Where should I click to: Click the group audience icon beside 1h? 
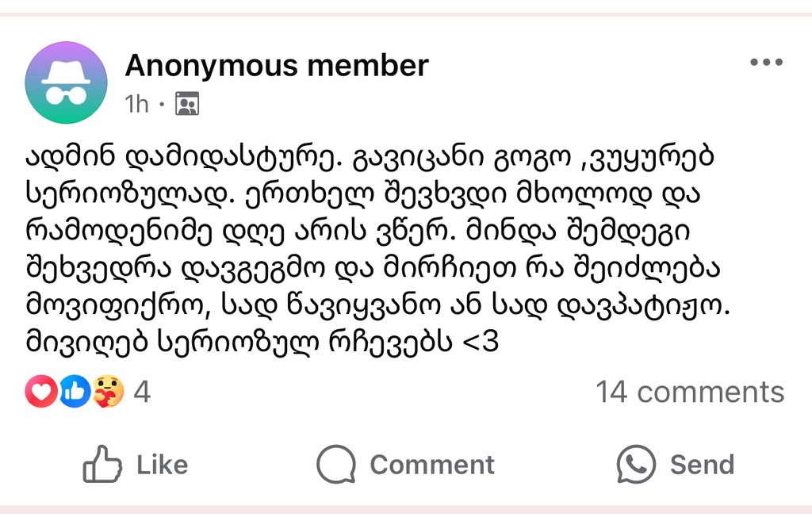pos(187,104)
